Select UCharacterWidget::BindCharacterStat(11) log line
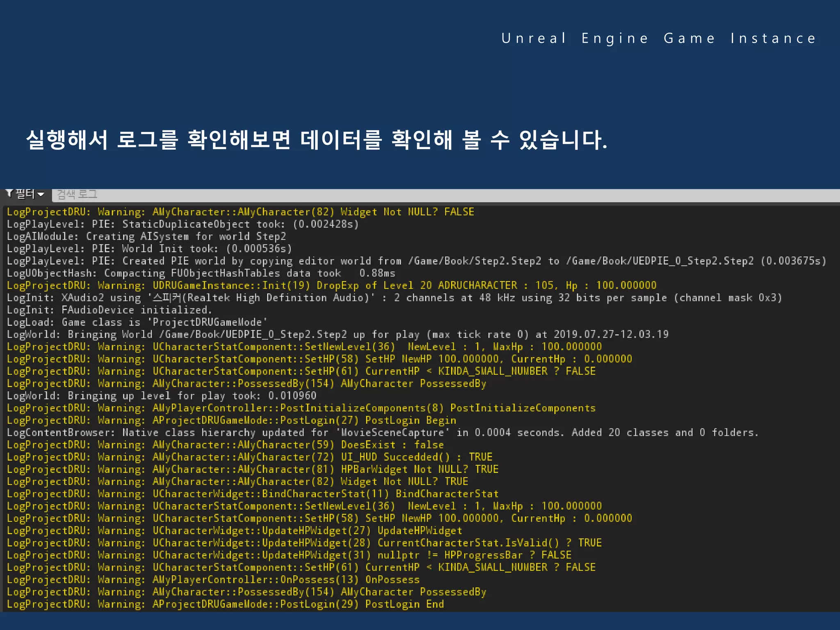 click(x=253, y=494)
